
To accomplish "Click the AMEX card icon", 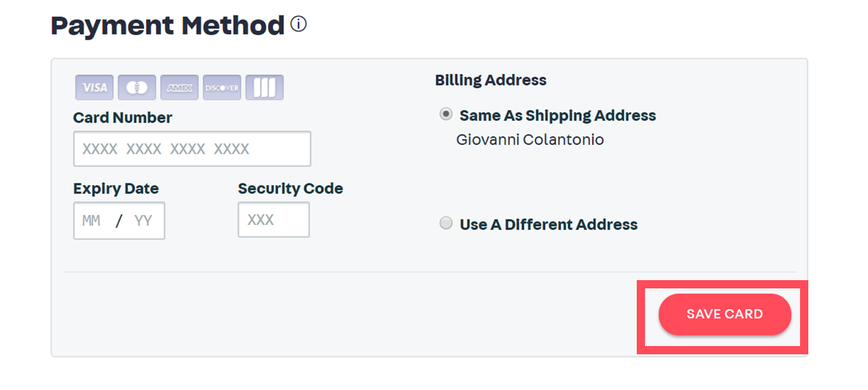I will 180,88.
